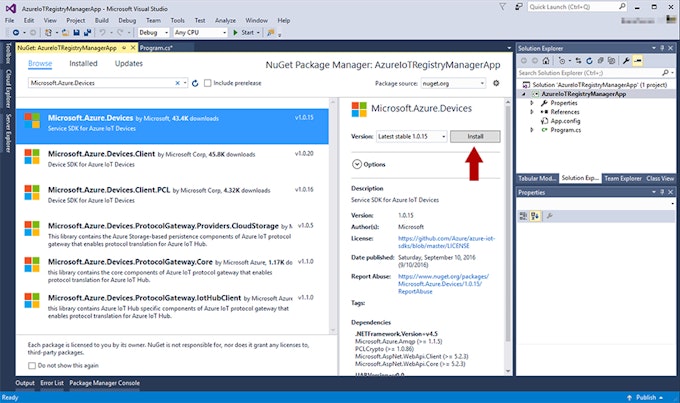Click the notifications flag icon in title bar

502,7
